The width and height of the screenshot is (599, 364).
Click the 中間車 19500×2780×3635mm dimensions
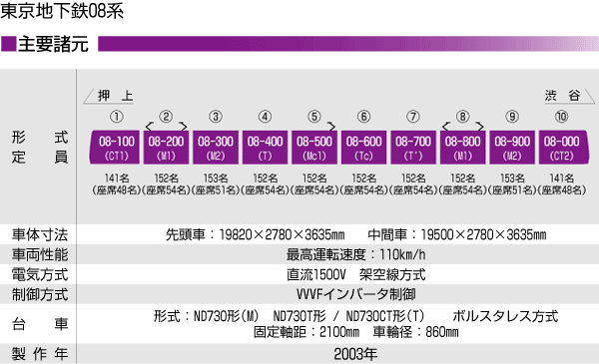[457, 234]
